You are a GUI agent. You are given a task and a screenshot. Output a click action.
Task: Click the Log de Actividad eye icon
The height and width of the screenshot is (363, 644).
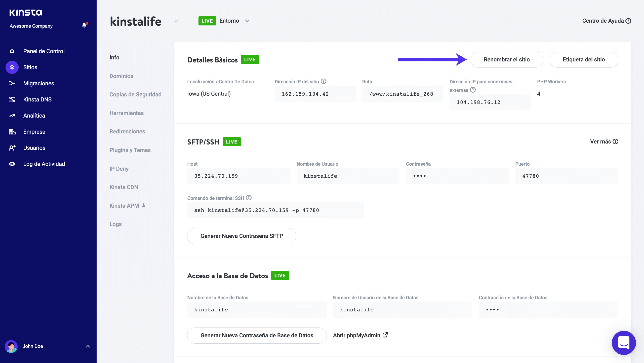pos(12,164)
